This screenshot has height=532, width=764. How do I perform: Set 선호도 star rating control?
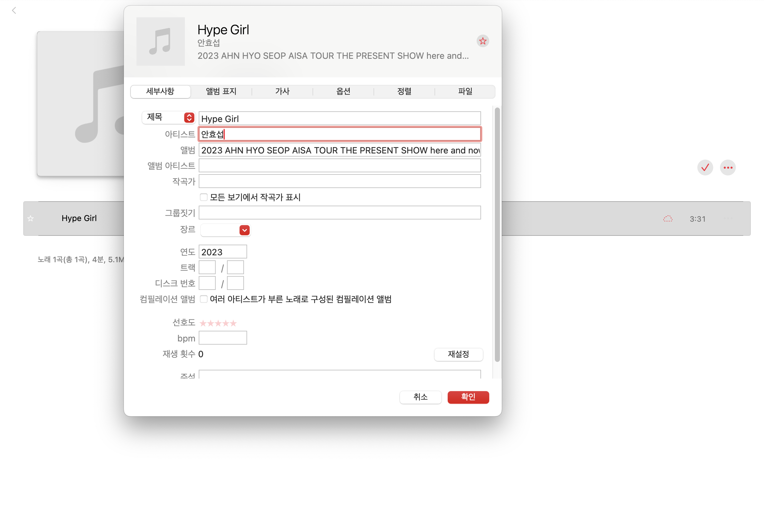(218, 323)
